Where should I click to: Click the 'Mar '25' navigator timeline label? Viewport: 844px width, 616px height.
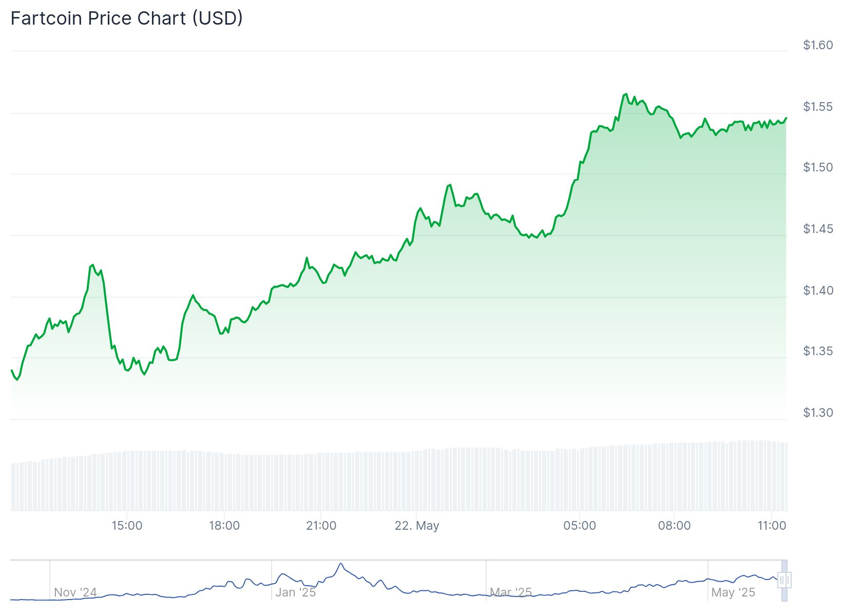pos(511,592)
